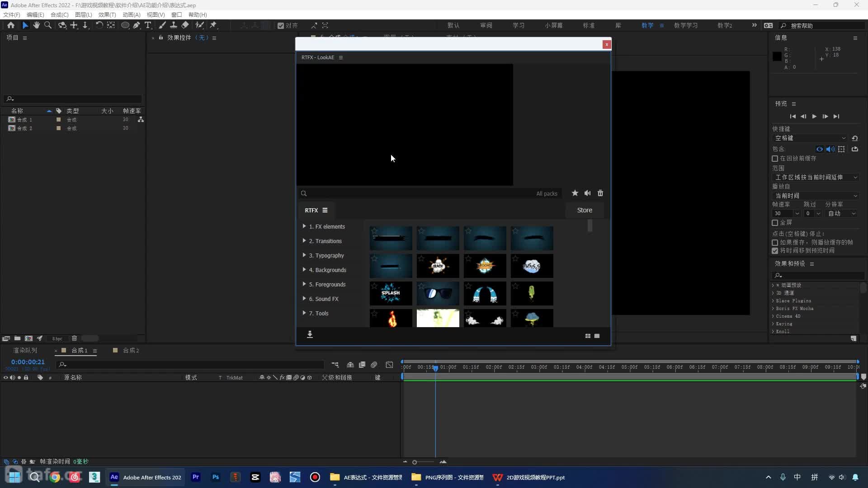868x488 pixels.
Task: Click the RTFX thumbnail list scrollbar
Action: click(x=590, y=225)
